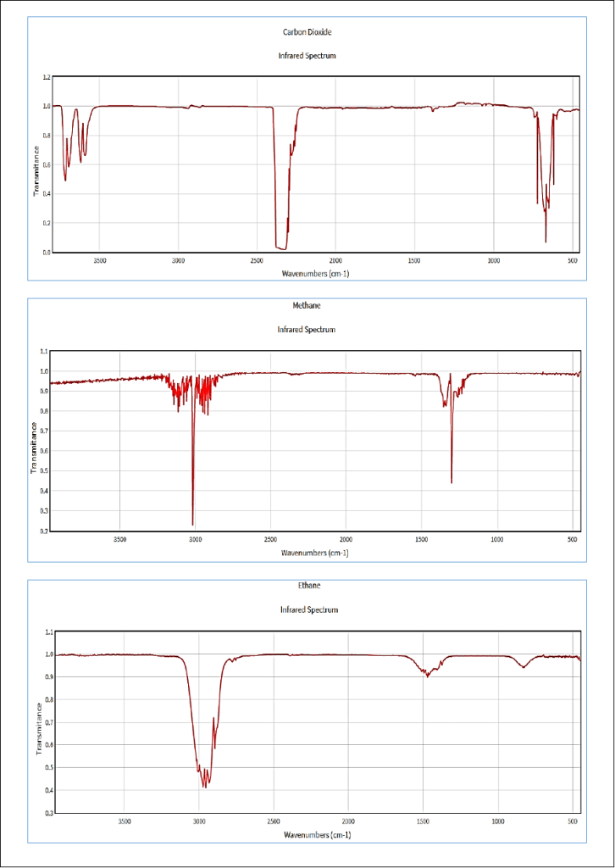Click the 0.3 y-axis tick on Ethane chart
The width and height of the screenshot is (615, 868).
point(48,813)
